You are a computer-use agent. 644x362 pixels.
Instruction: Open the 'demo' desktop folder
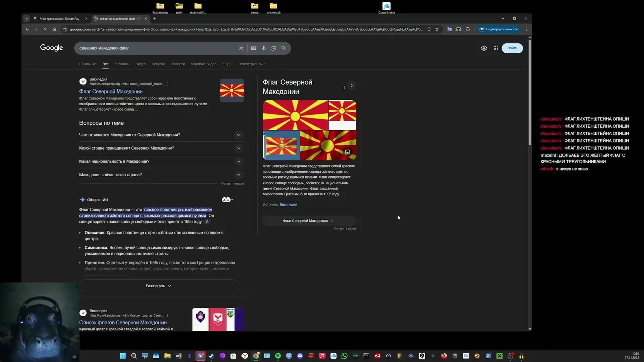[x=255, y=9]
